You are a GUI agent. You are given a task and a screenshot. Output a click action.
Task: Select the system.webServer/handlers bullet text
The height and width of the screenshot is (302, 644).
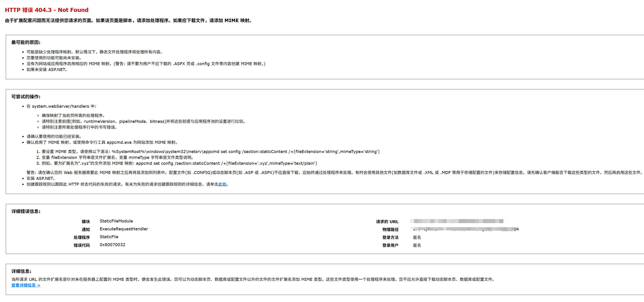(x=61, y=106)
